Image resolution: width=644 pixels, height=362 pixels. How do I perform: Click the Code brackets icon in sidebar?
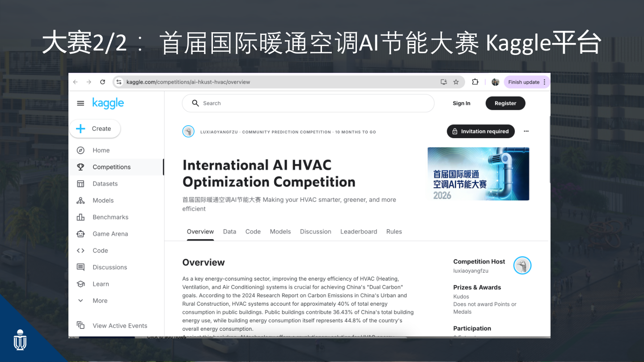[x=80, y=251]
